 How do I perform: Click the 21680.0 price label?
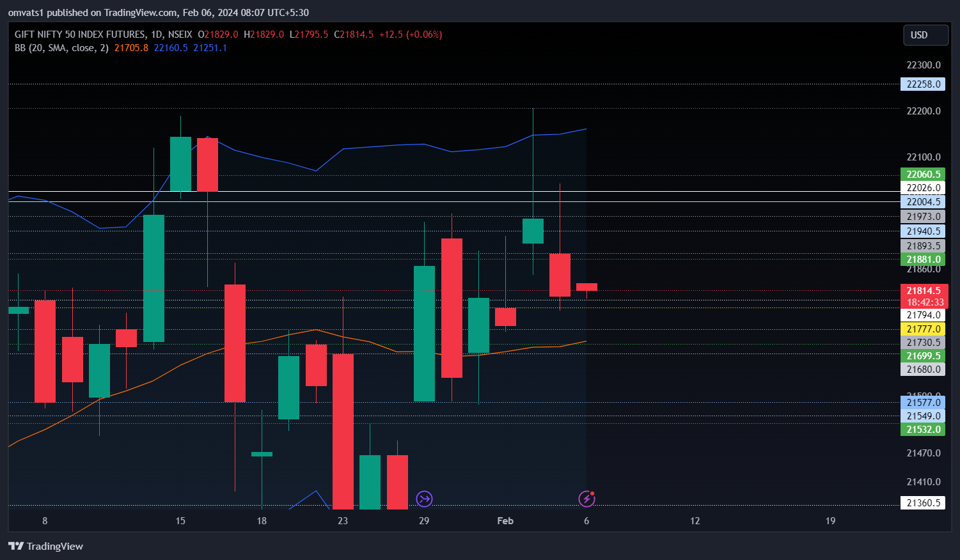922,369
